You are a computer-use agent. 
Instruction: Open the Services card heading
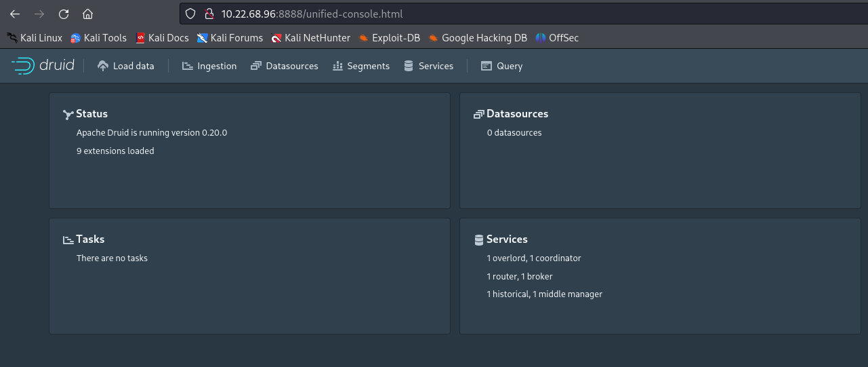pos(507,239)
